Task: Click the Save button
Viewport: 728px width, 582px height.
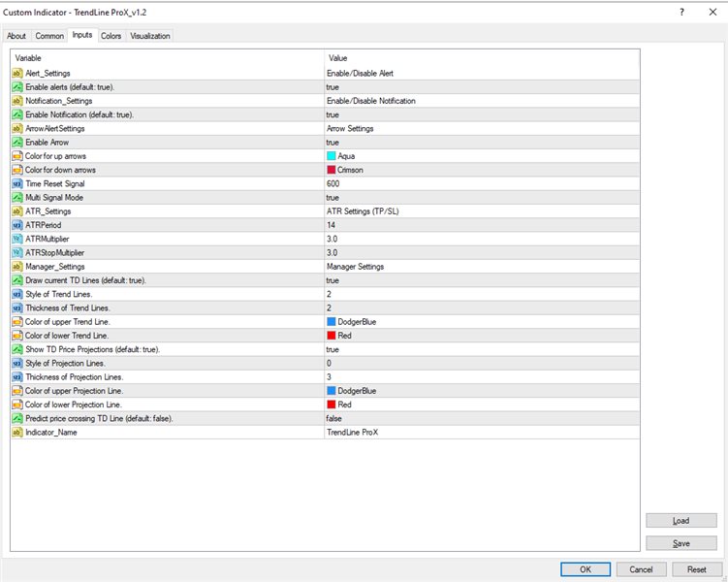Action: (x=681, y=543)
